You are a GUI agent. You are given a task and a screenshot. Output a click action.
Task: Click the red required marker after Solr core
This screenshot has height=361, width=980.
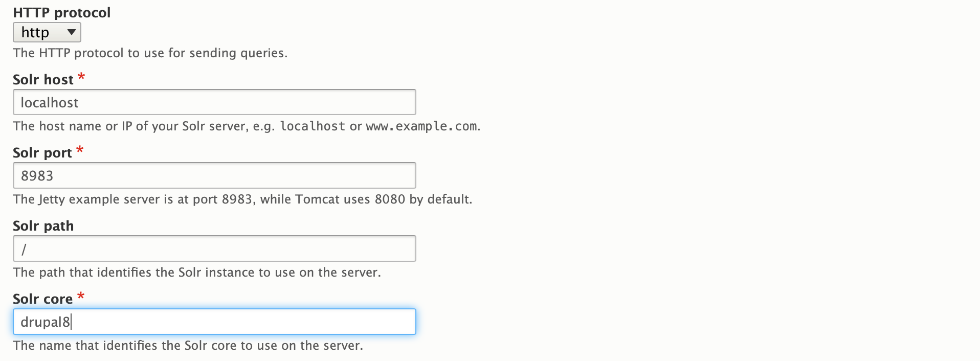[x=80, y=297]
